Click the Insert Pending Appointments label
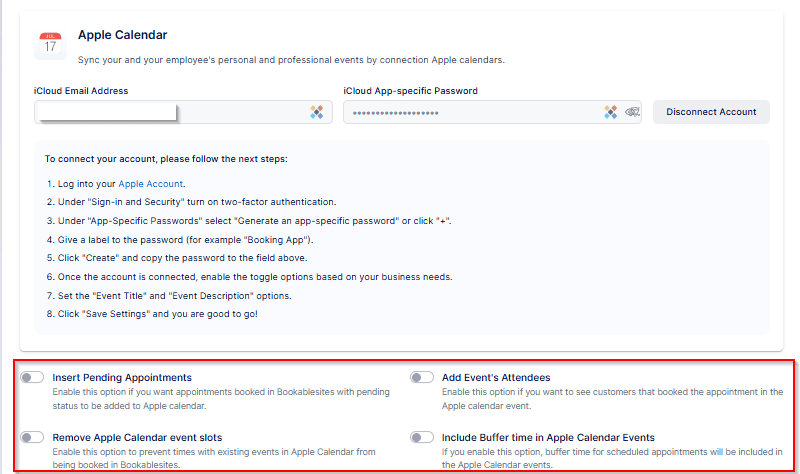 point(122,378)
